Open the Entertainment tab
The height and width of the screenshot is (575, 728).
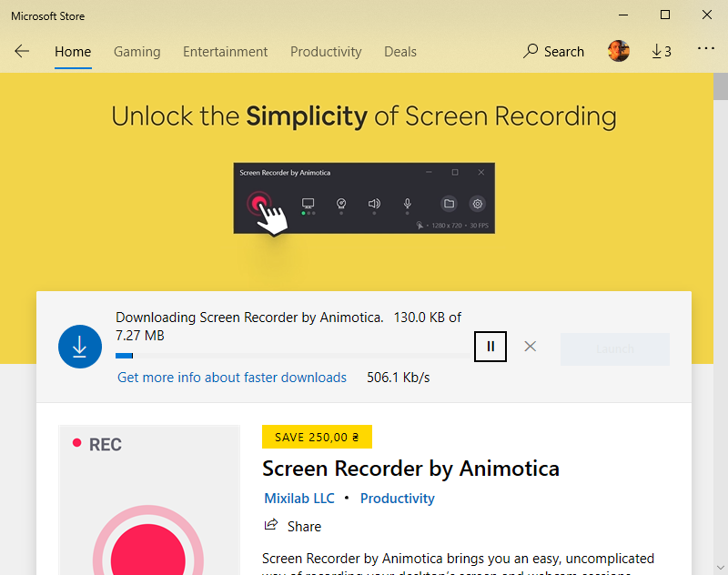tap(225, 52)
